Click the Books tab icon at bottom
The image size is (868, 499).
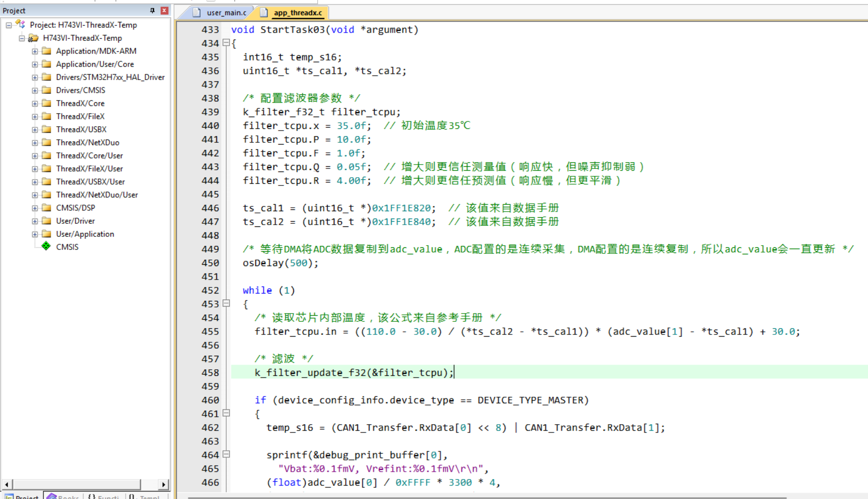tap(52, 496)
